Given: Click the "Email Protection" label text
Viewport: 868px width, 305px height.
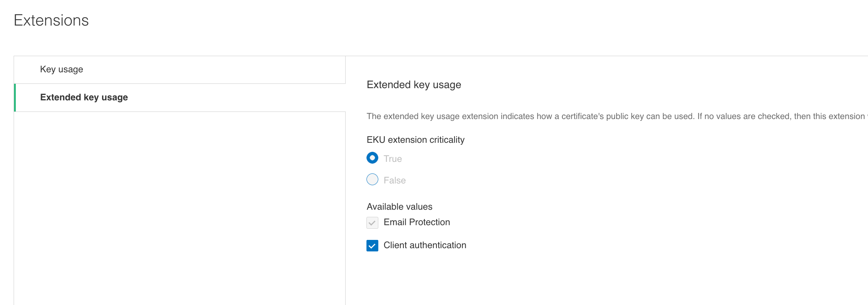Looking at the screenshot, I should (416, 222).
